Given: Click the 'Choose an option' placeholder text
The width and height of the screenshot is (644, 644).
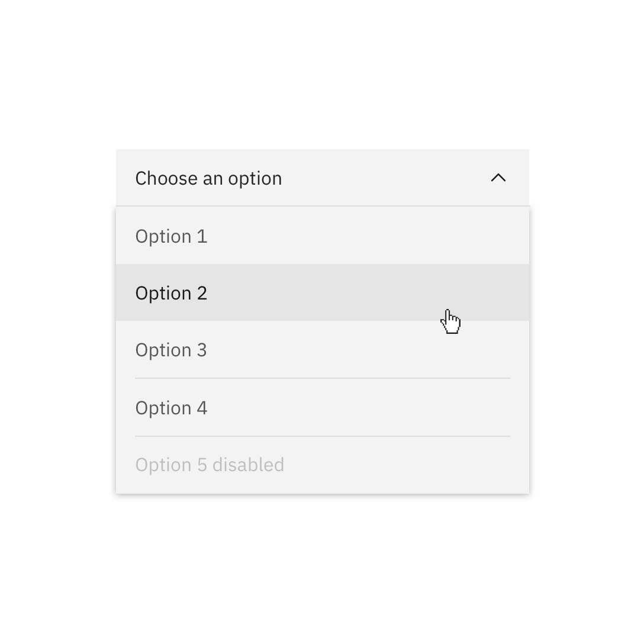Looking at the screenshot, I should (208, 178).
